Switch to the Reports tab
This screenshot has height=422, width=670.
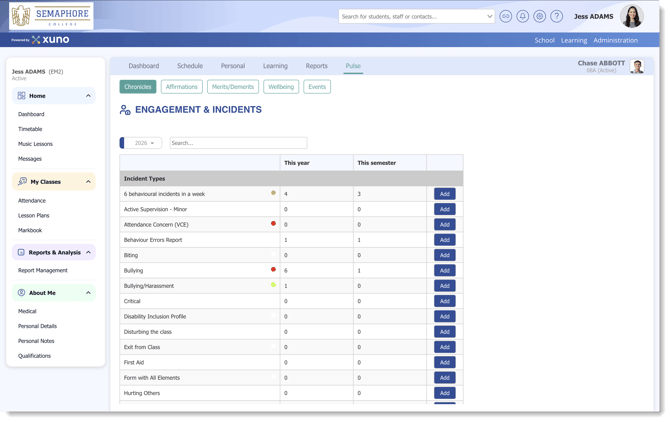pos(316,66)
